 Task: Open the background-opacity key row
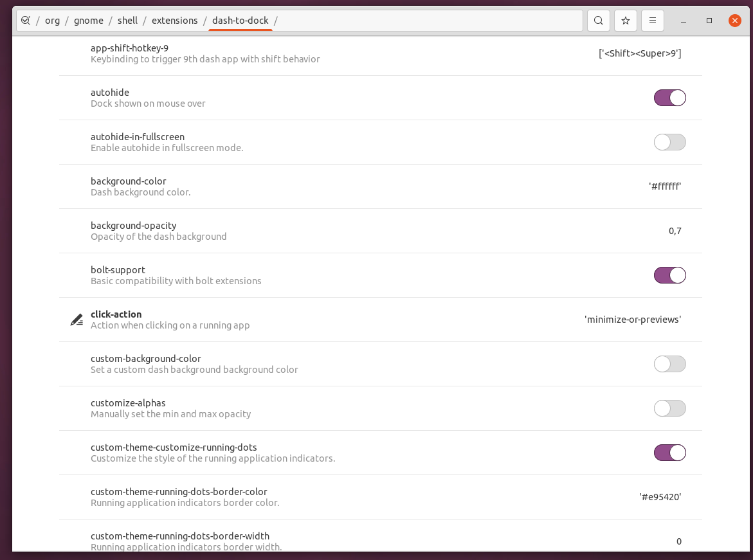pos(380,231)
